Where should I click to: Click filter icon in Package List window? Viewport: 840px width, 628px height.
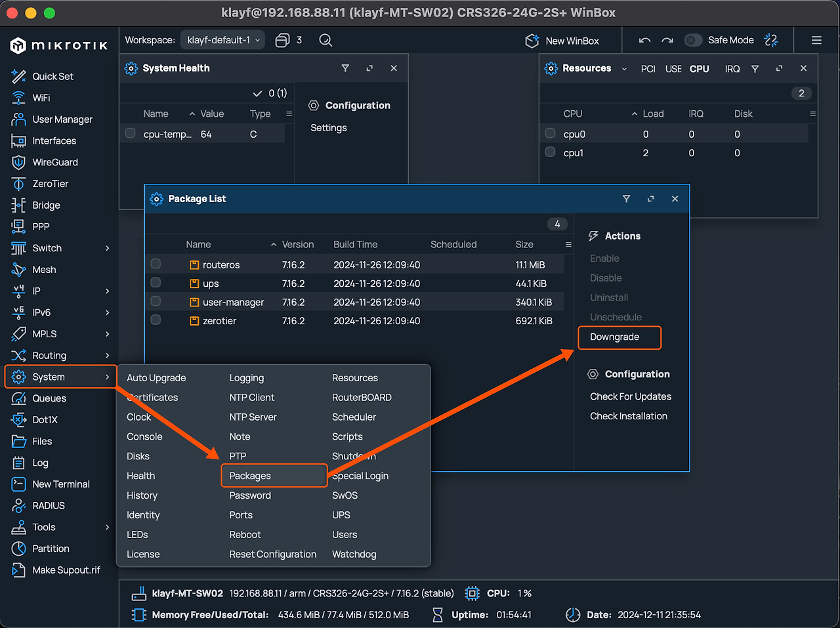point(626,199)
